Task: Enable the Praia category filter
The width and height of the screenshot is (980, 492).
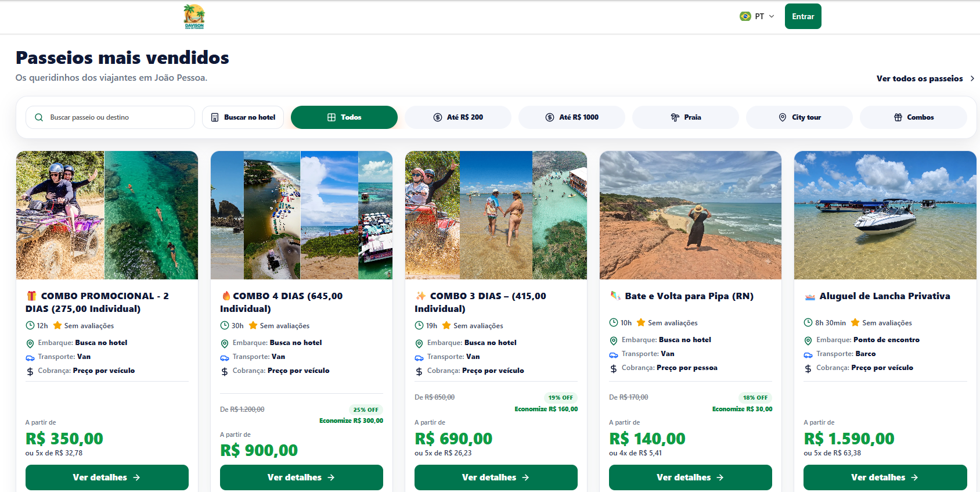Action: [686, 117]
